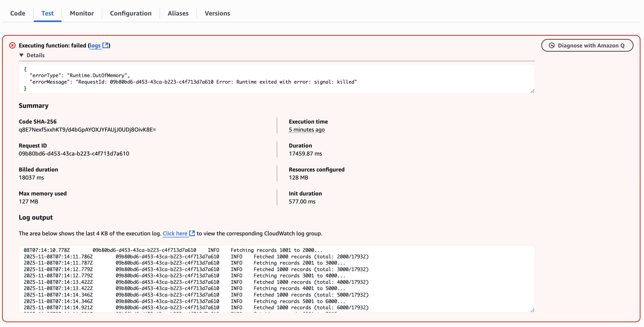The image size is (644, 327).
Task: Open the Code tab
Action: point(17,13)
